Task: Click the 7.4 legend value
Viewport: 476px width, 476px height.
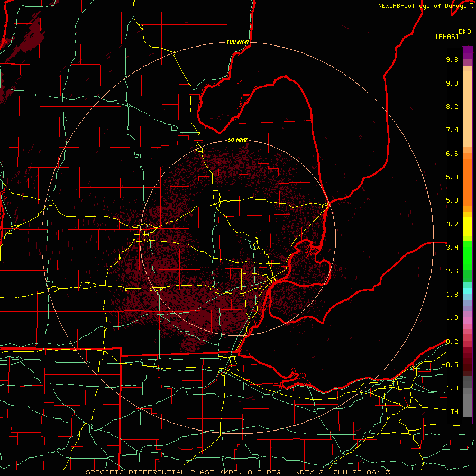Action: [x=452, y=130]
